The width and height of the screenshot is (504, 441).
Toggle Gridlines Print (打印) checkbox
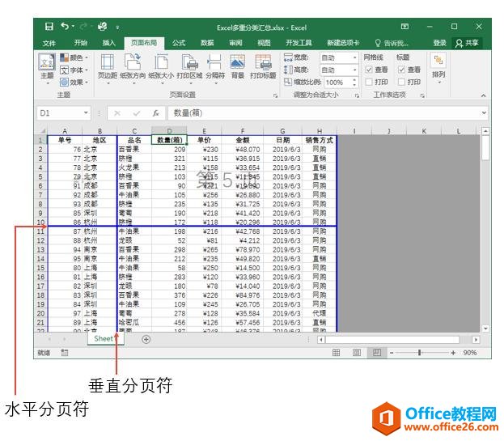(x=369, y=82)
